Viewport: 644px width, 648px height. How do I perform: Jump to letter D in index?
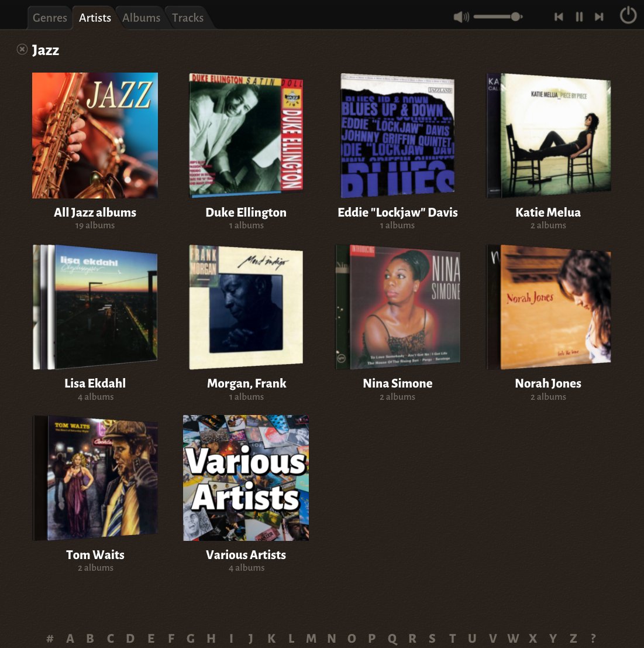pyautogui.click(x=130, y=639)
